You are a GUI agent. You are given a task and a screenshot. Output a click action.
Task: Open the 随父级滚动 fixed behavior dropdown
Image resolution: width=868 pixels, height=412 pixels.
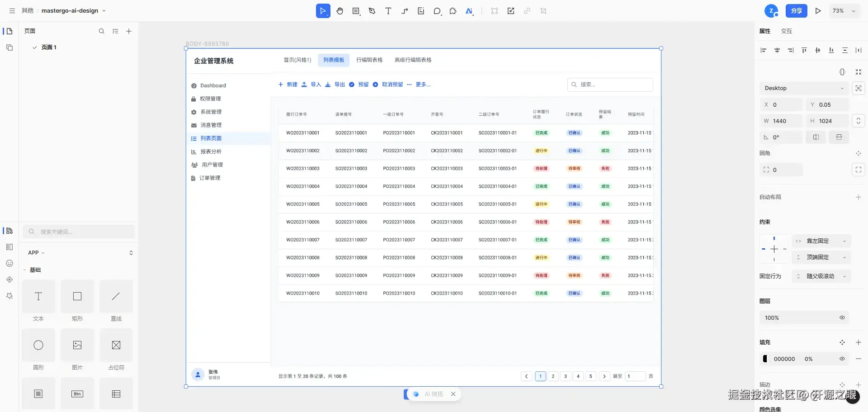click(x=822, y=276)
